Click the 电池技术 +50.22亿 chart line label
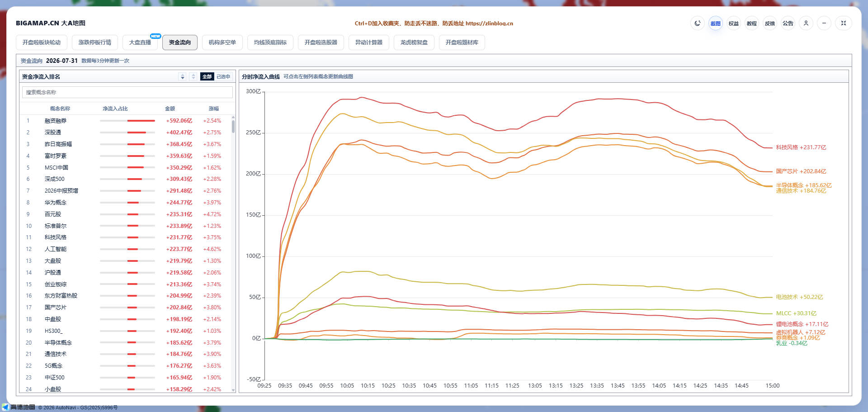Screen dimensions: 868x412 click(800, 297)
